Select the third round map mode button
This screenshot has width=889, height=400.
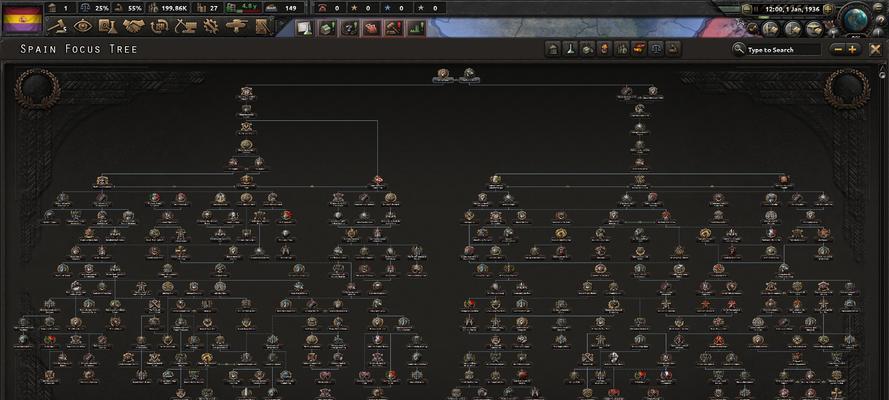tap(814, 28)
